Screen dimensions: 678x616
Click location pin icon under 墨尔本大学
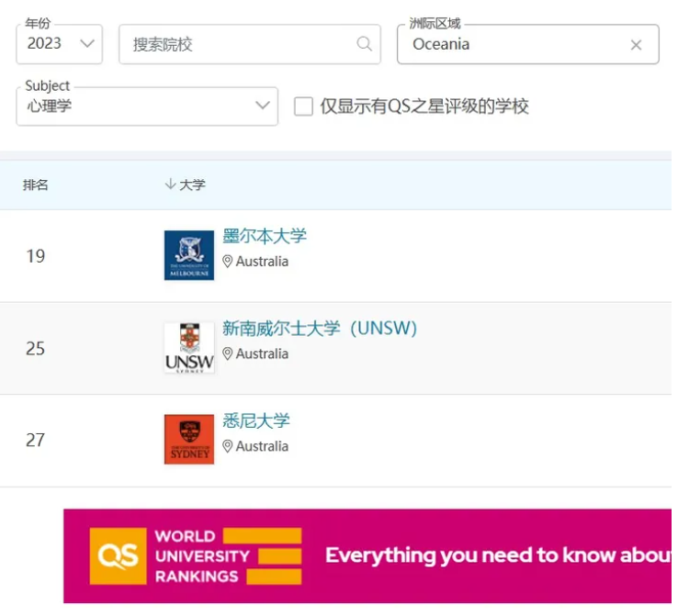click(228, 262)
